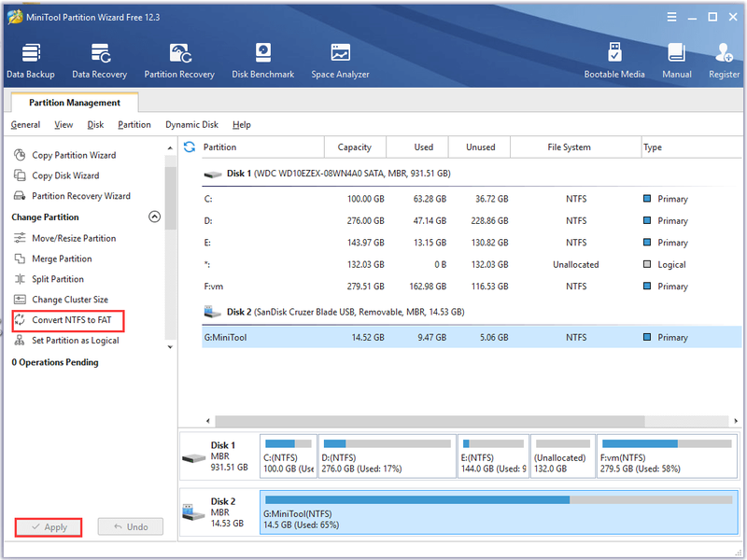Start Disk Benchmark
The width and height of the screenshot is (747, 560).
coord(263,61)
